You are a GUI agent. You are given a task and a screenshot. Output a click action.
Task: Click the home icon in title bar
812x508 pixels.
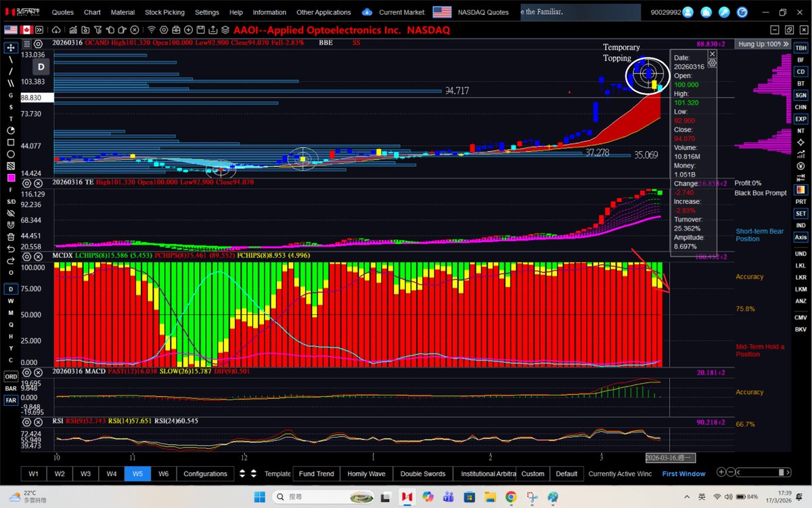click(706, 12)
